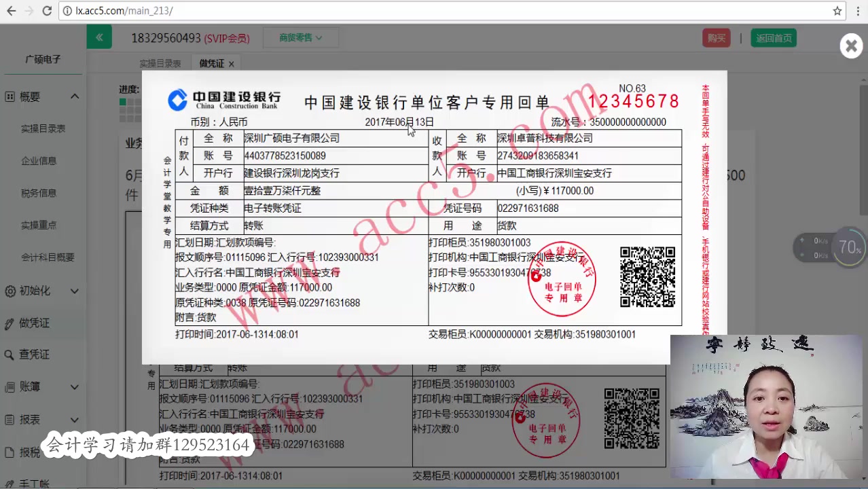Click the bookmark star in address bar
This screenshot has height=489, width=868.
(838, 11)
